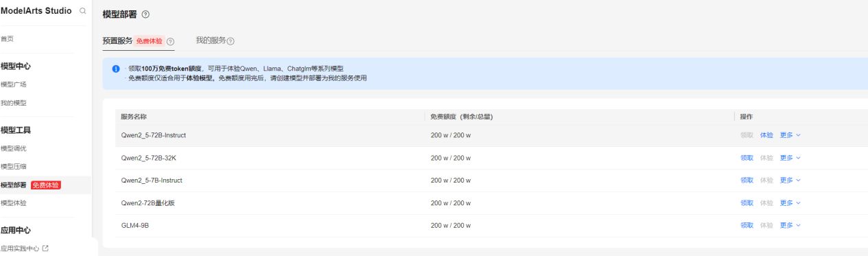Expand 更多 for Qwen2_5-7B-Instruct
The image size is (868, 256).
pos(790,181)
